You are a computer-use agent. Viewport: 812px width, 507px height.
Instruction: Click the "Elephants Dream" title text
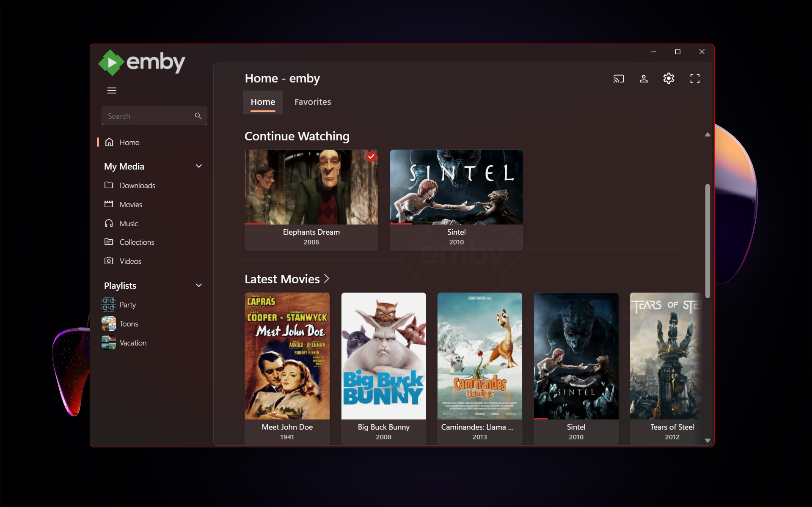pos(311,232)
